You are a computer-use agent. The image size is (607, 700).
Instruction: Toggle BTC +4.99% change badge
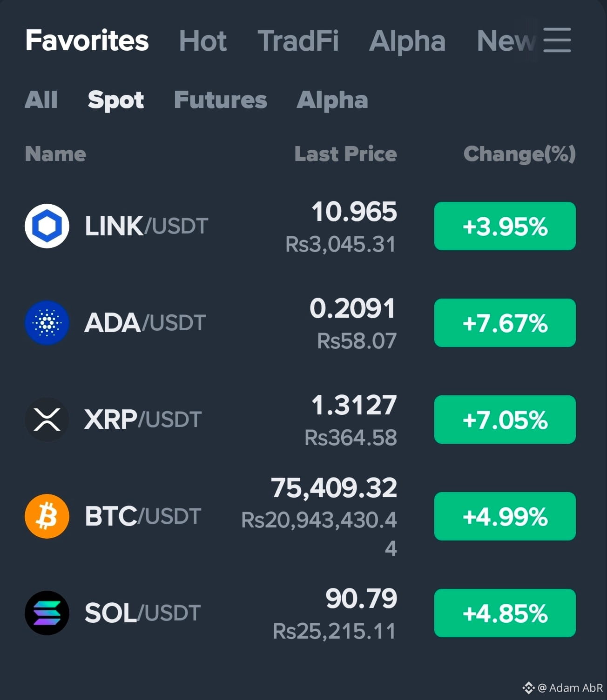click(x=505, y=516)
